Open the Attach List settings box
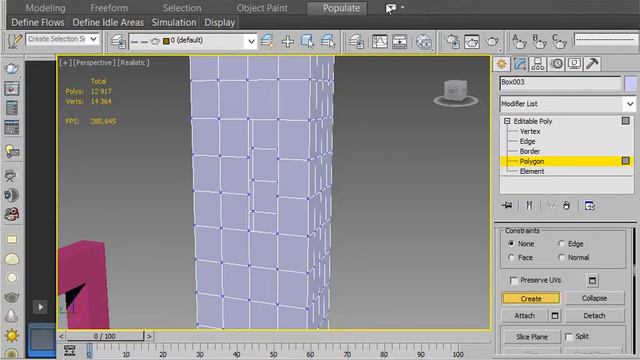 tap(555, 316)
